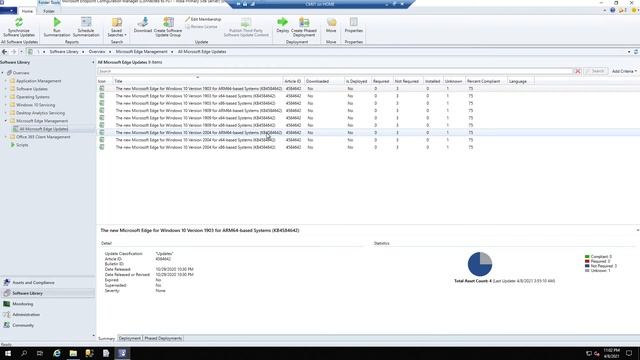Select All Microsoft Edge Updates node
The height and width of the screenshot is (360, 640).
[44, 129]
